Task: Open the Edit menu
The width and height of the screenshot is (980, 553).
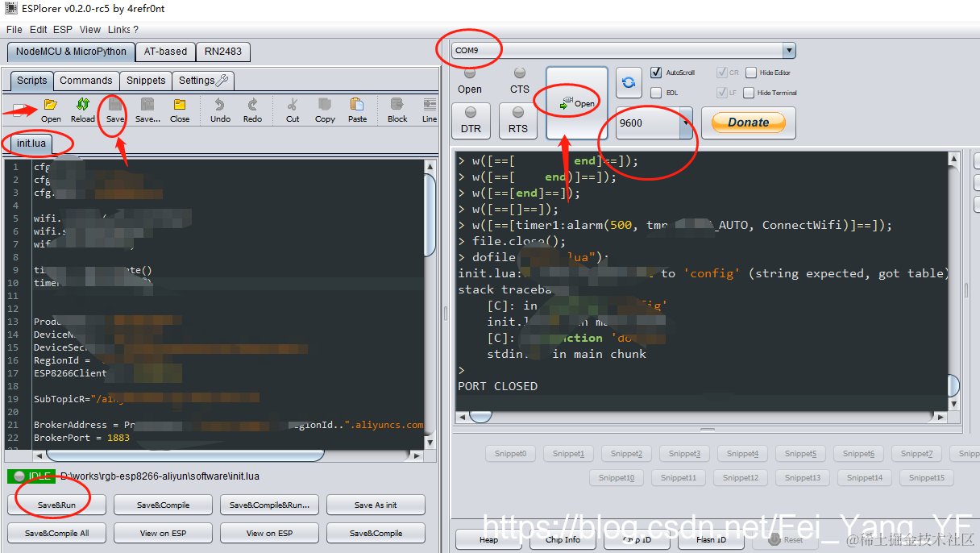Action: tap(39, 30)
